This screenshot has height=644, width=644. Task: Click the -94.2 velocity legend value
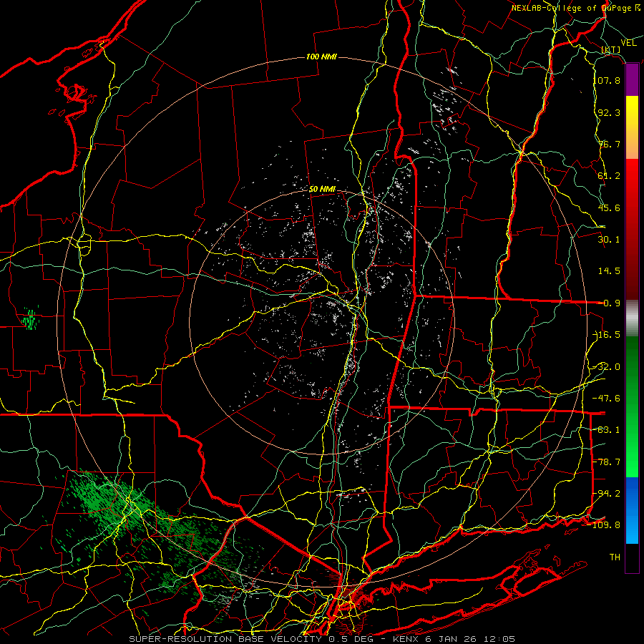pos(608,494)
